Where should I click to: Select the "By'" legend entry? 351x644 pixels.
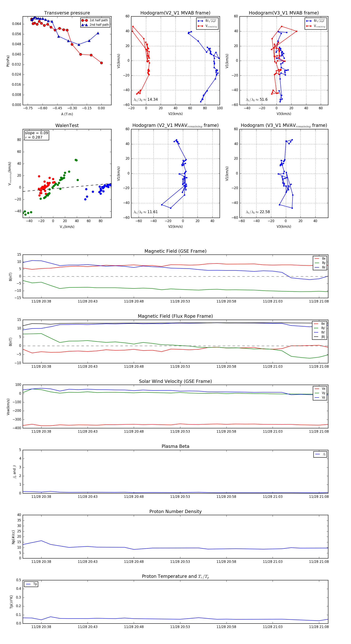coord(320,328)
